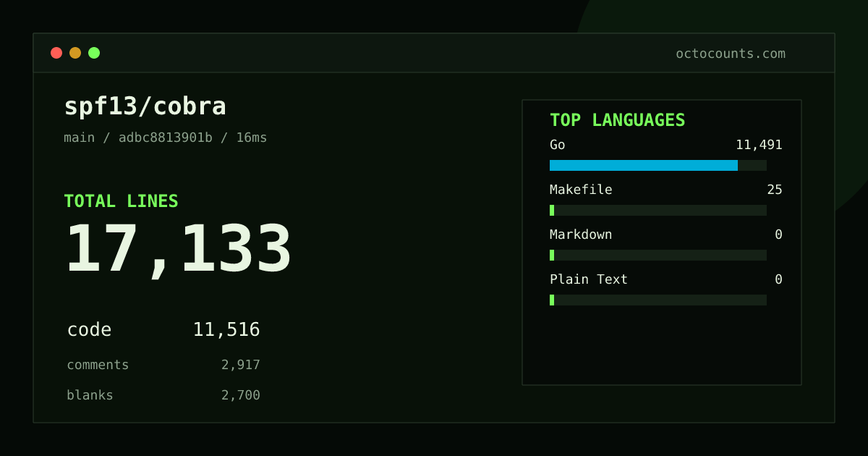The width and height of the screenshot is (868, 456).
Task: Click the main / adbc8813901b / 16ms line
Action: click(166, 138)
